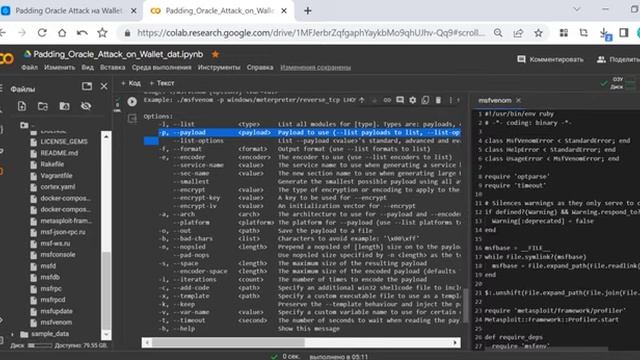Open the Изменить menu
Viewport: 640px width, 360px height.
[60, 67]
